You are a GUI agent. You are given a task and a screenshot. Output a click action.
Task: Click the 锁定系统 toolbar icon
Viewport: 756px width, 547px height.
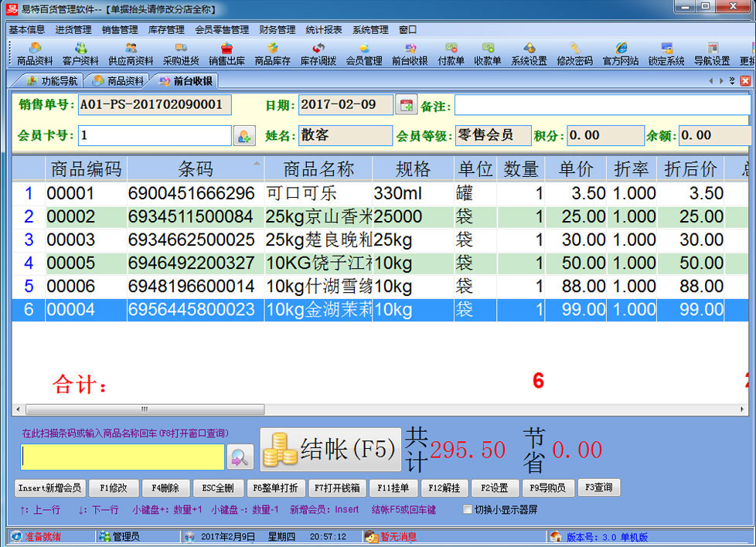tap(666, 54)
